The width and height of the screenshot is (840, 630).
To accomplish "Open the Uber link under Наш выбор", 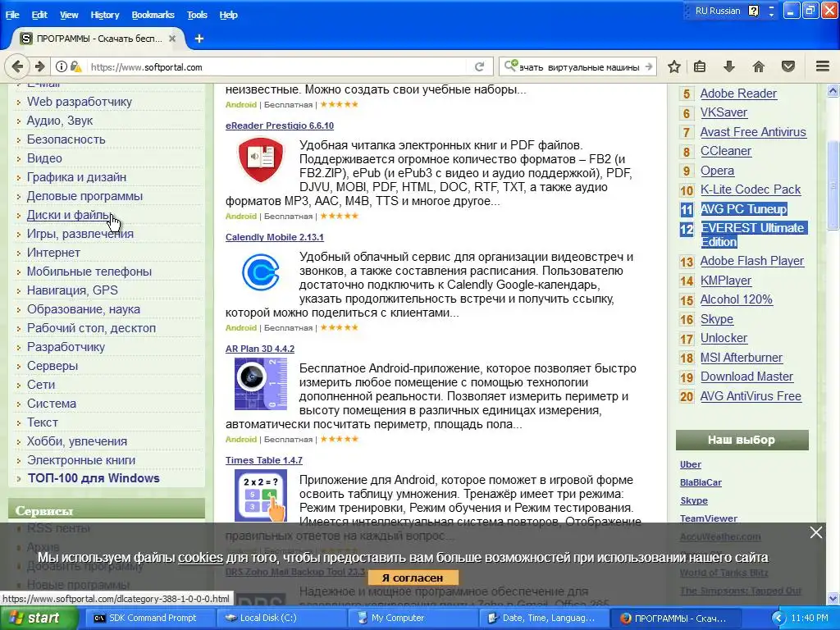I will pyautogui.click(x=690, y=464).
